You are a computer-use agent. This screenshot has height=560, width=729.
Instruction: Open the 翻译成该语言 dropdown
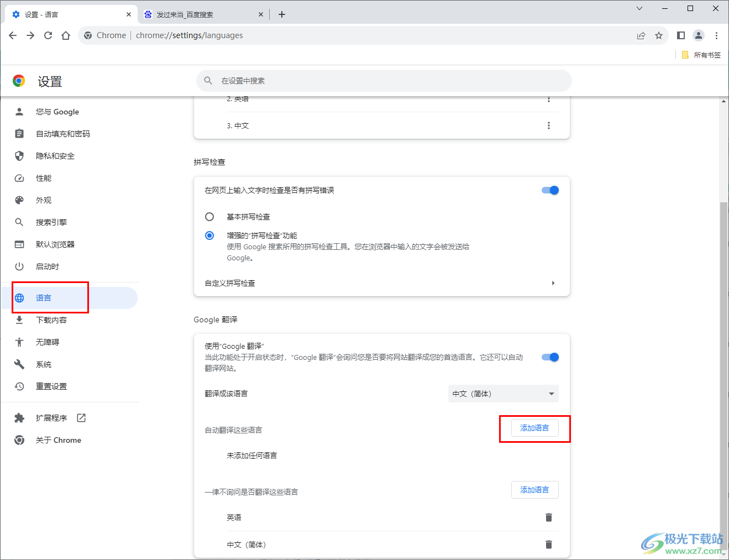[x=503, y=394]
